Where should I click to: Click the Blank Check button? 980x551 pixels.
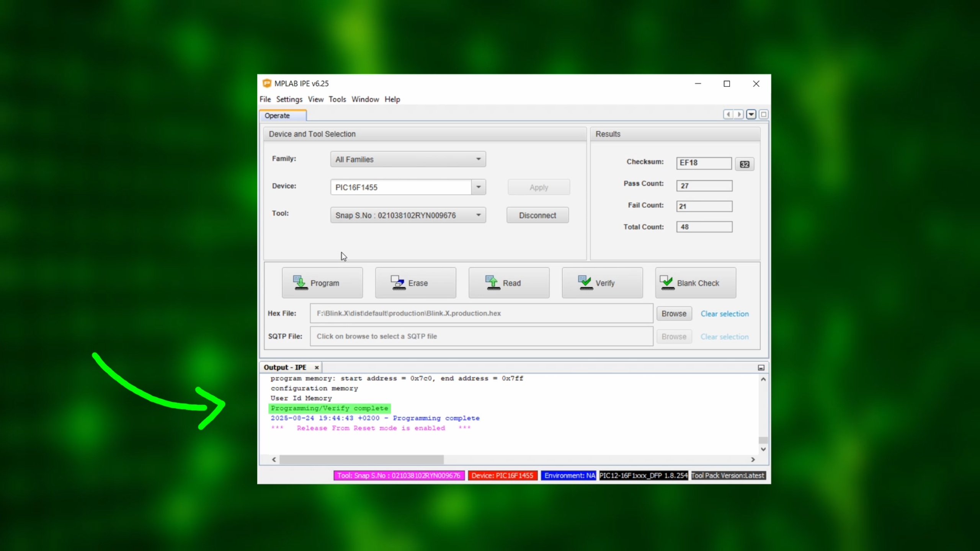(695, 283)
